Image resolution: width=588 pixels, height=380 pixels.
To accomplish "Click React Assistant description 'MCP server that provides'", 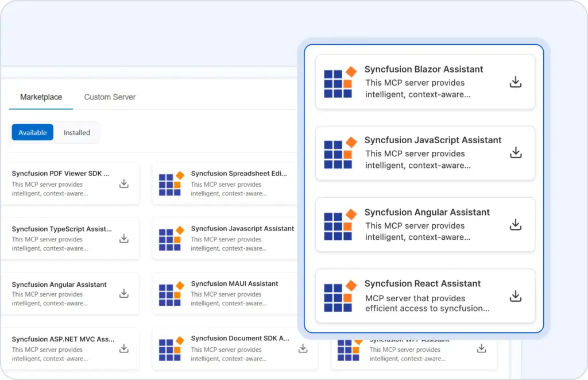I will (x=415, y=298).
